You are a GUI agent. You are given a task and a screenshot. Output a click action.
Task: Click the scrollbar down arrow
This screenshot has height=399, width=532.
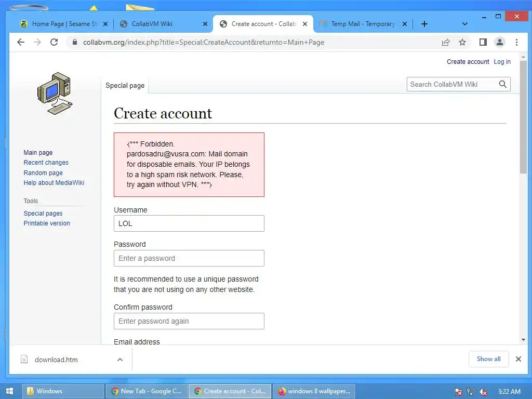523,340
